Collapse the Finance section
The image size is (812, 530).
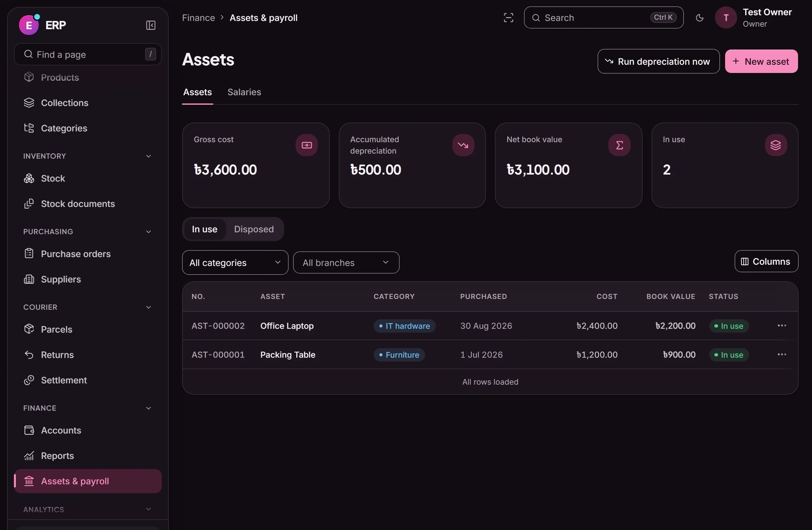pos(148,408)
